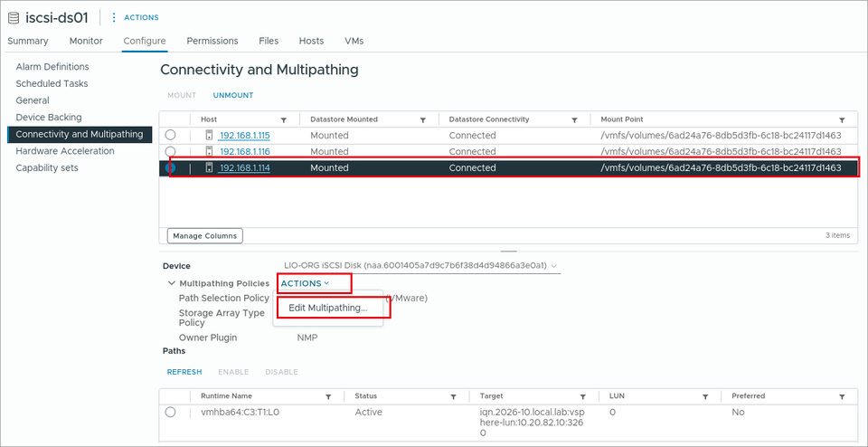868x447 pixels.
Task: Click the MOUNT button
Action: pyautogui.click(x=182, y=95)
